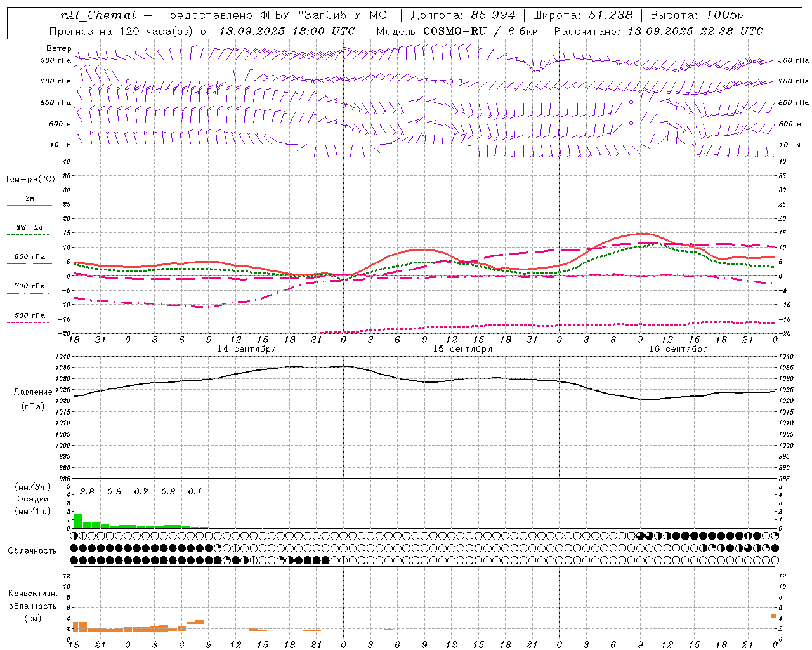The width and height of the screenshot is (812, 650).
Task: Select the Облачность cloud cover label
Action: [32, 550]
